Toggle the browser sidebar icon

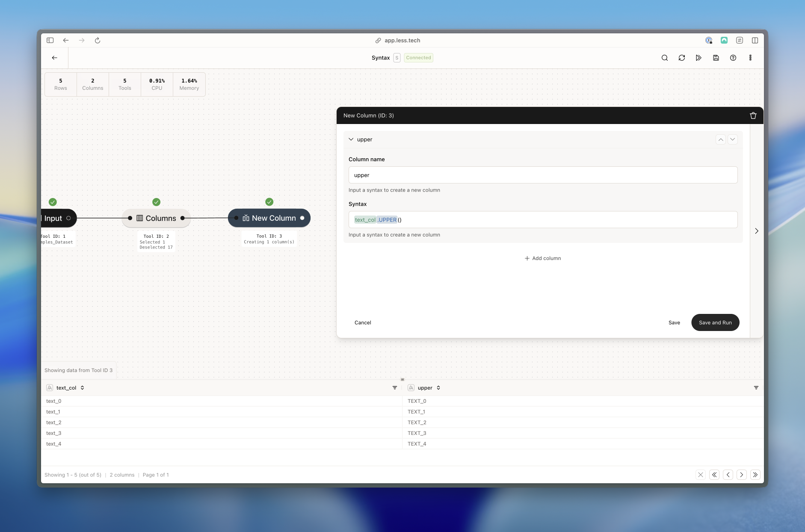click(50, 40)
